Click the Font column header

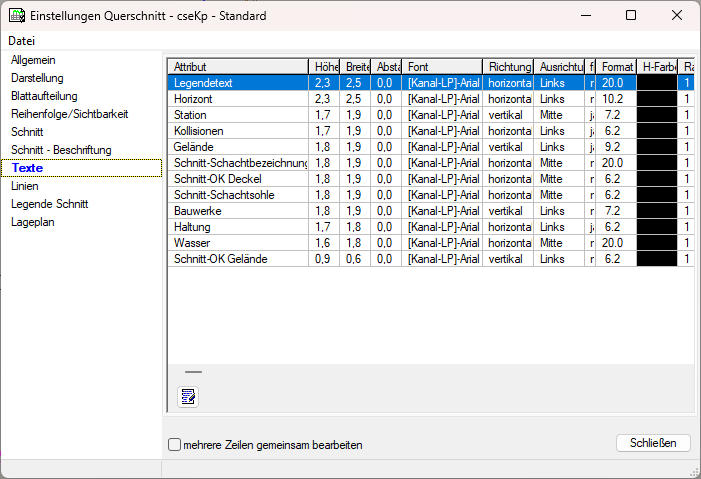(441, 66)
